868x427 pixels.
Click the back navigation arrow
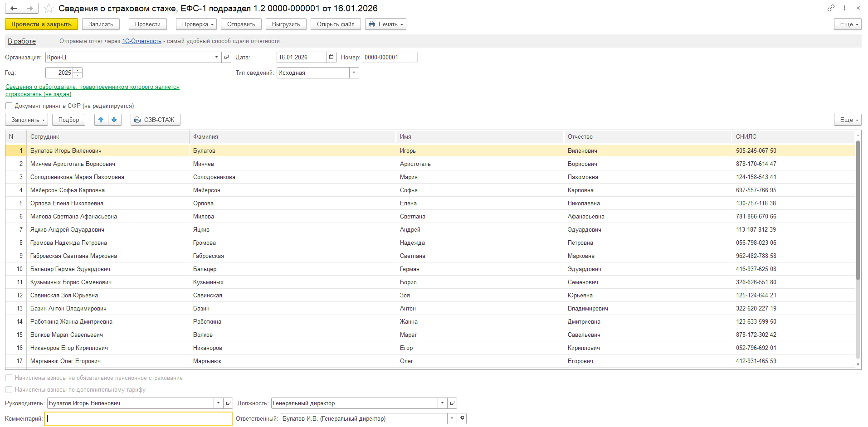(x=14, y=9)
